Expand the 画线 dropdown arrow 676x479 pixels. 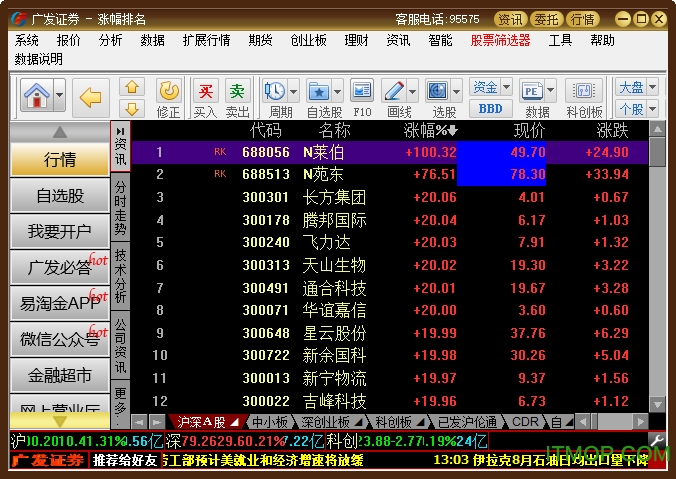tap(412, 91)
